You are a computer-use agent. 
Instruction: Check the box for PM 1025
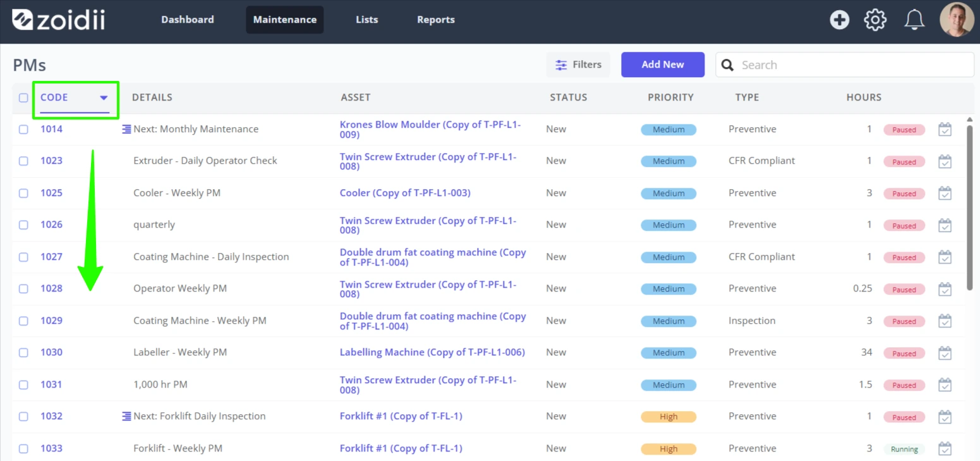[23, 193]
